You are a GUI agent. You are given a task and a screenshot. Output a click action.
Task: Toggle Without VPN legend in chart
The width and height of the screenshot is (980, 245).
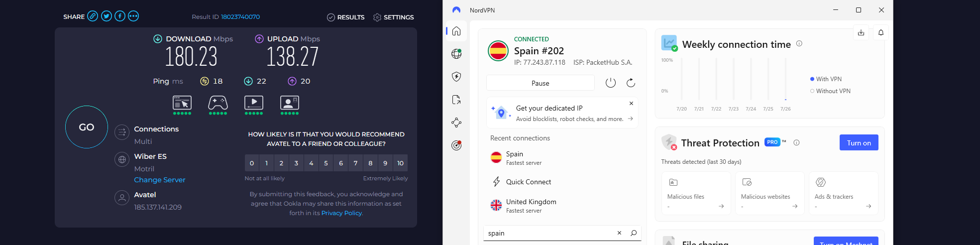(x=830, y=91)
